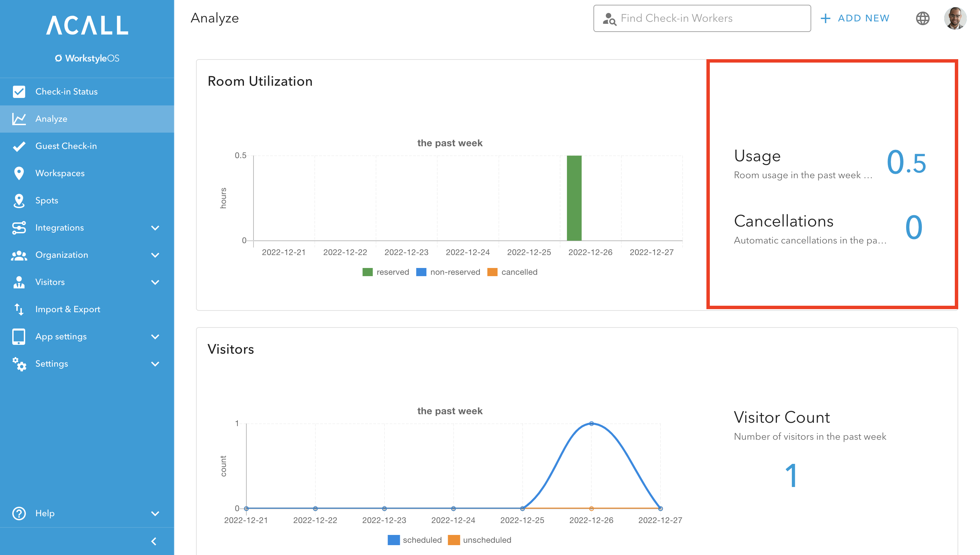Toggle the reserved legend in Room Utilization chart
Viewport: 980px width, 555px height.
[x=385, y=272]
